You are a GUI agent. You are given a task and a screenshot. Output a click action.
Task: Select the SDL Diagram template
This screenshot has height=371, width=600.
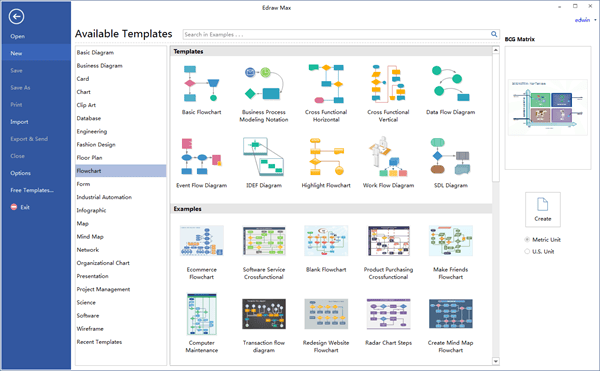coord(450,163)
